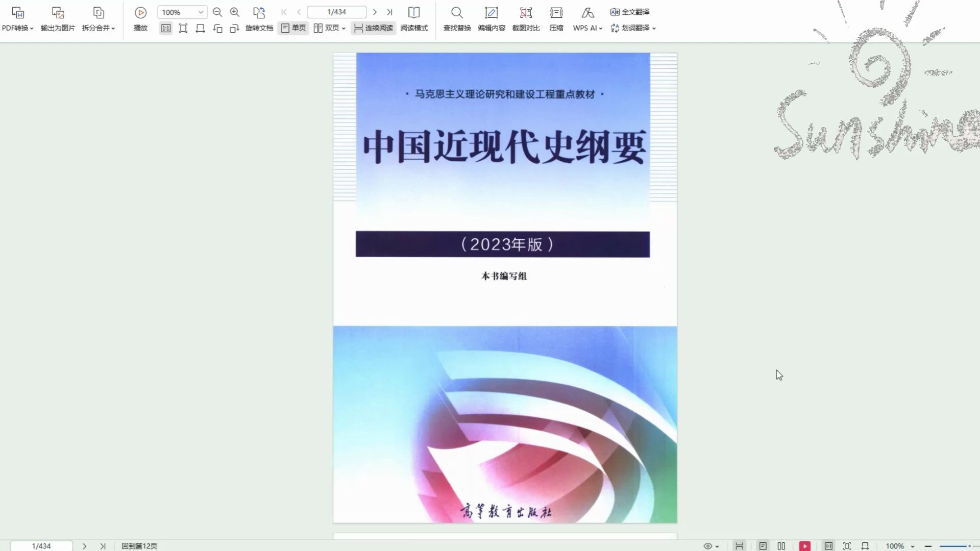Rotate page clockwise icon

(235, 29)
